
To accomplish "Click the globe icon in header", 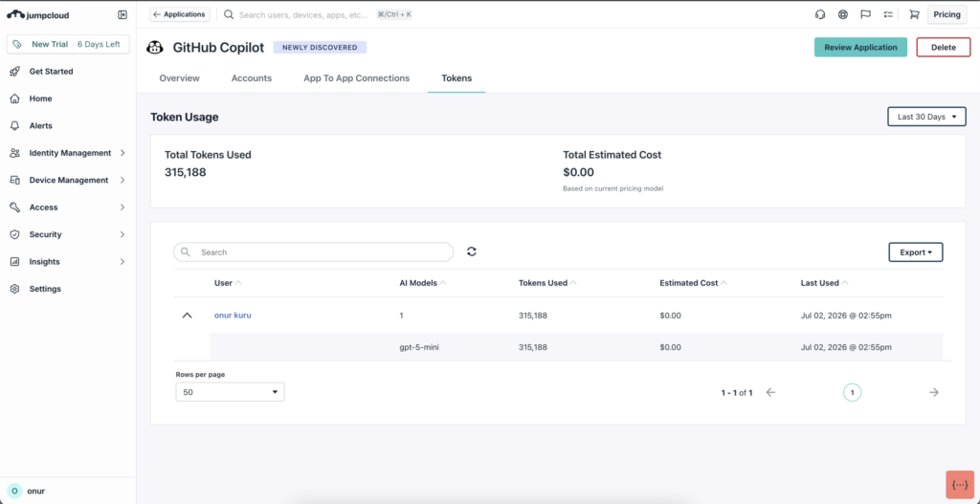I will (x=843, y=14).
